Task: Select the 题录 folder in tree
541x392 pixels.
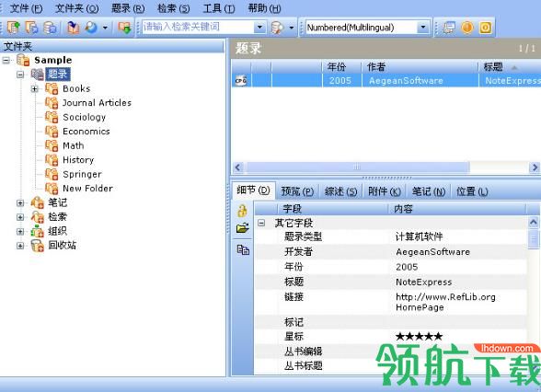Action: point(58,75)
